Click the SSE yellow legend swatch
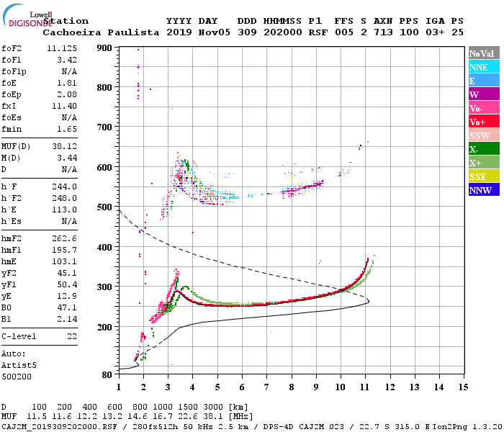The width and height of the screenshot is (504, 432). [484, 176]
